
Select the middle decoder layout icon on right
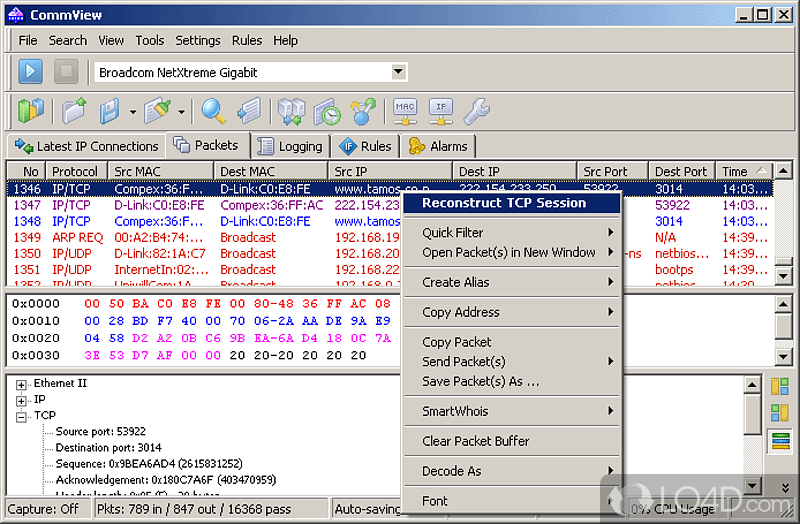(780, 413)
